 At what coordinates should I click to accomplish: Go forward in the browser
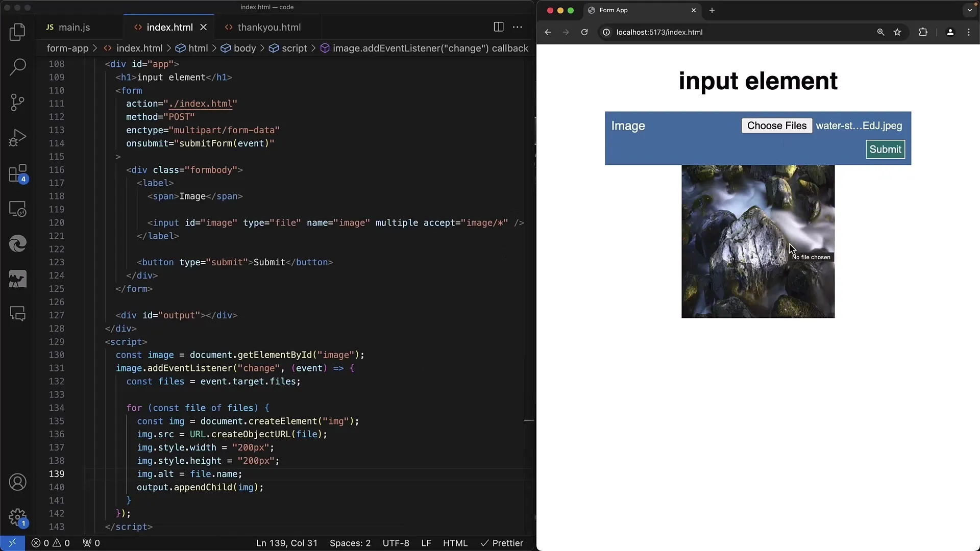tap(566, 32)
